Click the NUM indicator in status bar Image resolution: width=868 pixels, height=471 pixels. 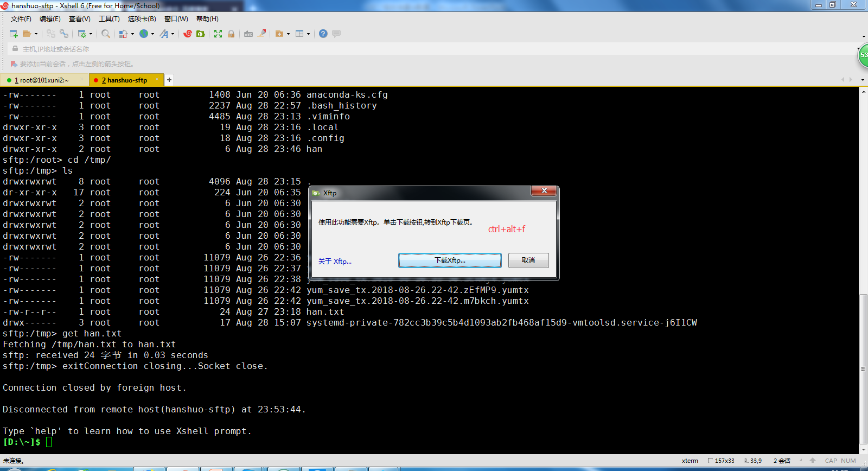pyautogui.click(x=848, y=461)
